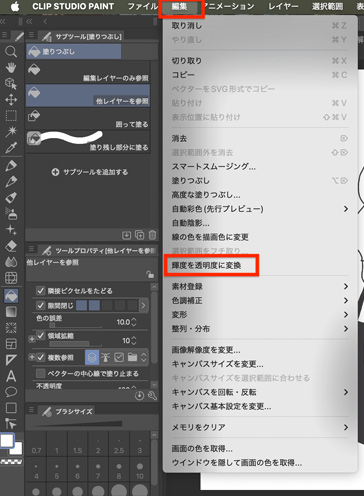
Task: Select all-layers reference mode icon
Action: click(x=92, y=357)
